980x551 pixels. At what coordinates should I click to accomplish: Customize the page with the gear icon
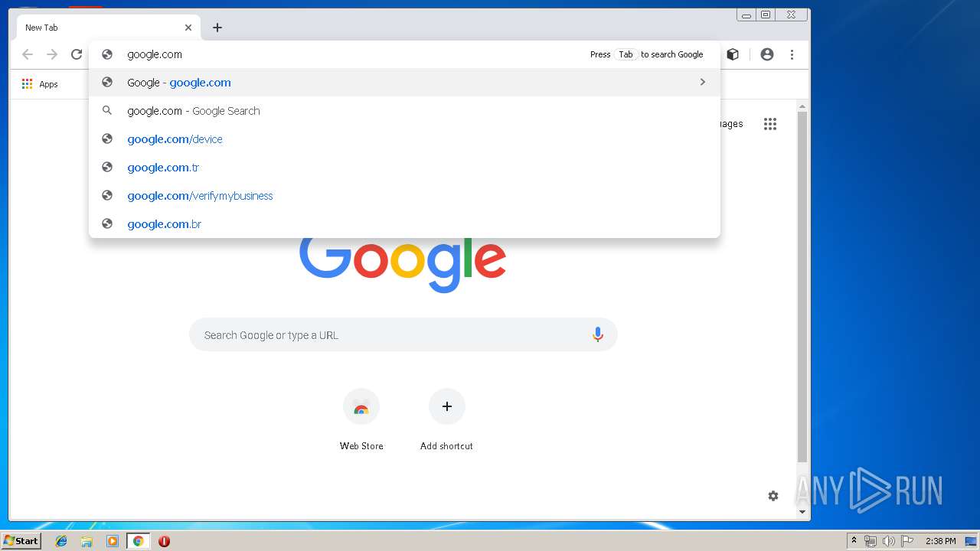(773, 496)
